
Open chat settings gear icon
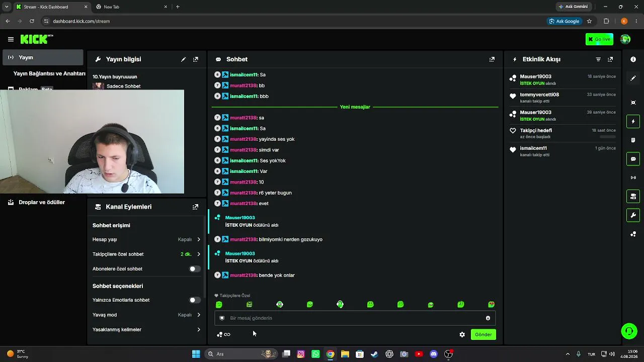tap(462, 334)
